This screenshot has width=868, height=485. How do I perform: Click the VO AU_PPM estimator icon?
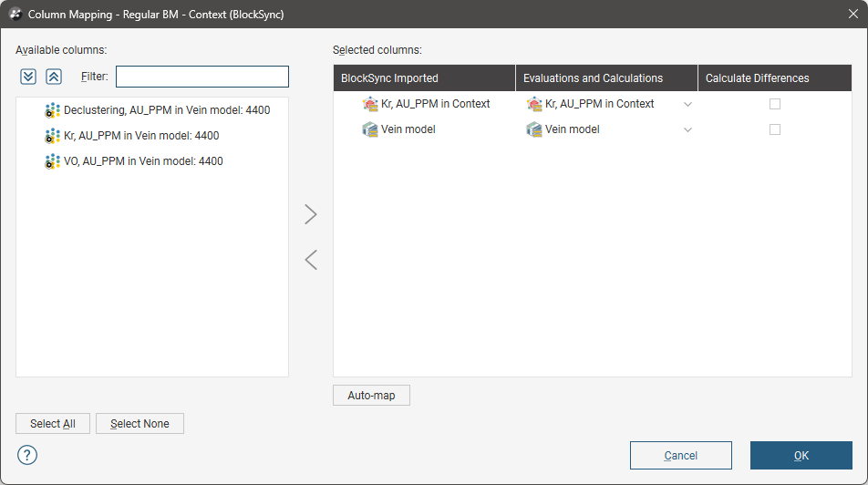pyautogui.click(x=53, y=161)
